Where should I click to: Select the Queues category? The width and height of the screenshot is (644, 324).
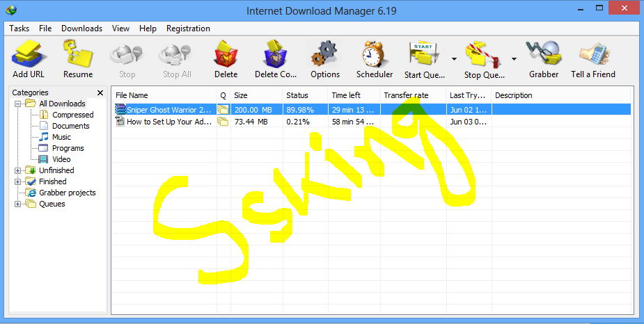[x=52, y=204]
